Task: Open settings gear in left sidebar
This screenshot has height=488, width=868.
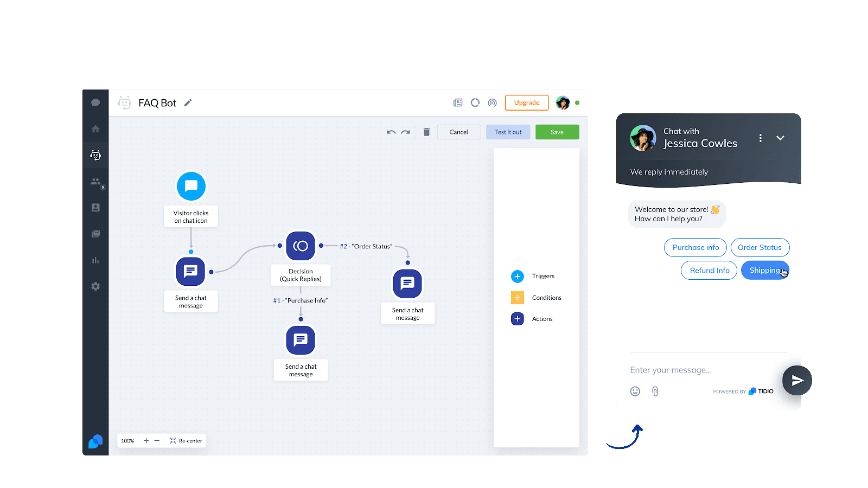Action: pyautogui.click(x=95, y=286)
